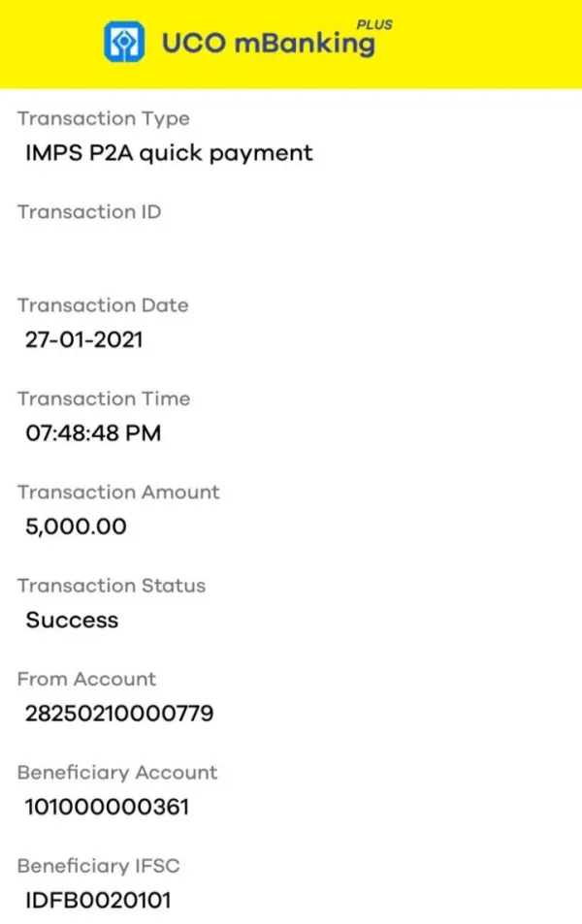This screenshot has width=582, height=924.
Task: Select the Transaction Type label
Action: coord(104,119)
